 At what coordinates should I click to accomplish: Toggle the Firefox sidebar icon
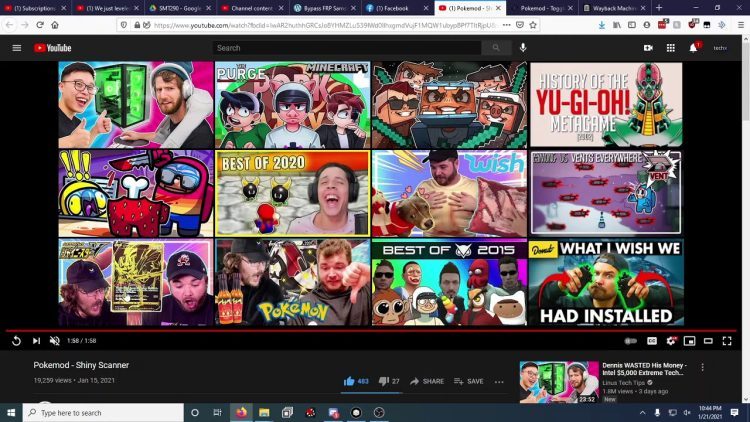click(x=632, y=25)
